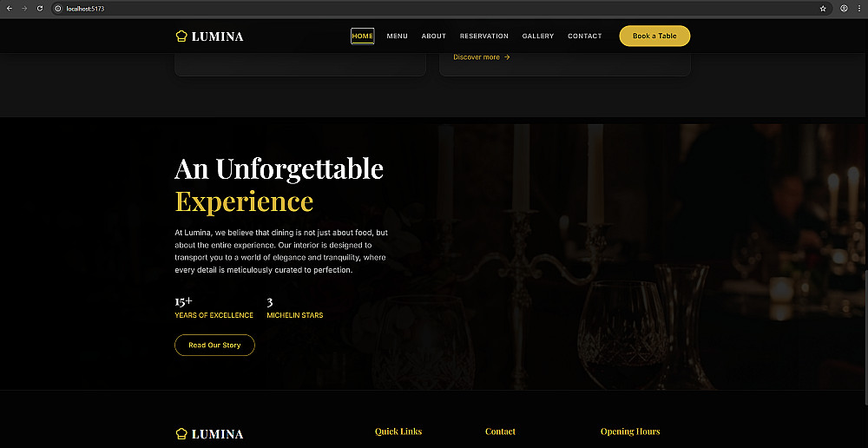868x448 pixels.
Task: Click the browser forward arrow
Action: [24, 9]
